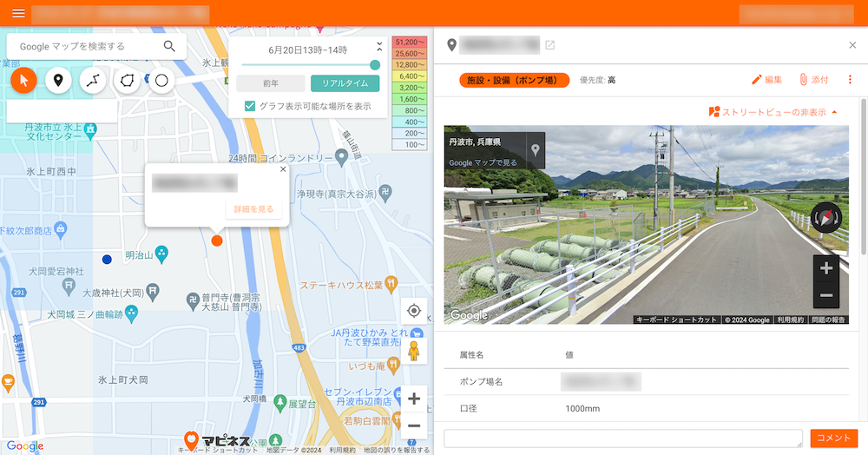Click the orange pump station marker
Screen dimensions: 868x455
pos(217,241)
